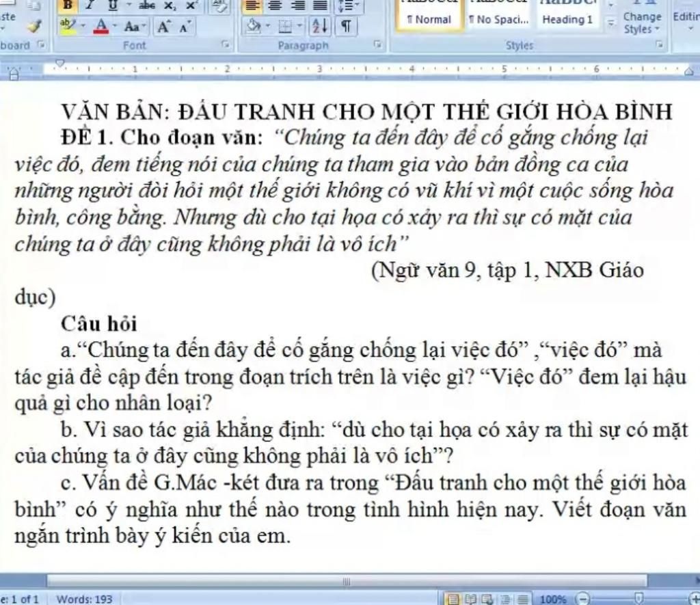Toggle Show/Hide paragraph marks
This screenshot has height=605, width=700.
(345, 27)
